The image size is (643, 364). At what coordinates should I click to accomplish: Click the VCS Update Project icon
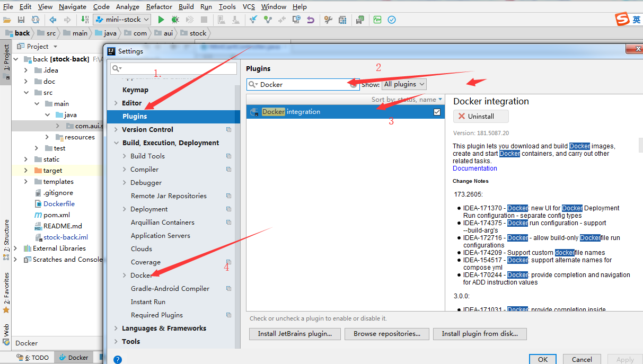pos(253,20)
